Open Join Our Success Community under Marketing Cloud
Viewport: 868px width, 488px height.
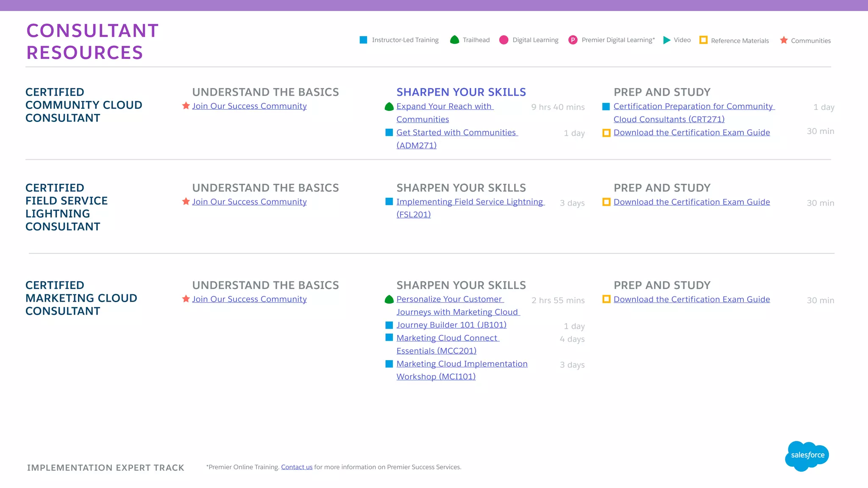(249, 299)
